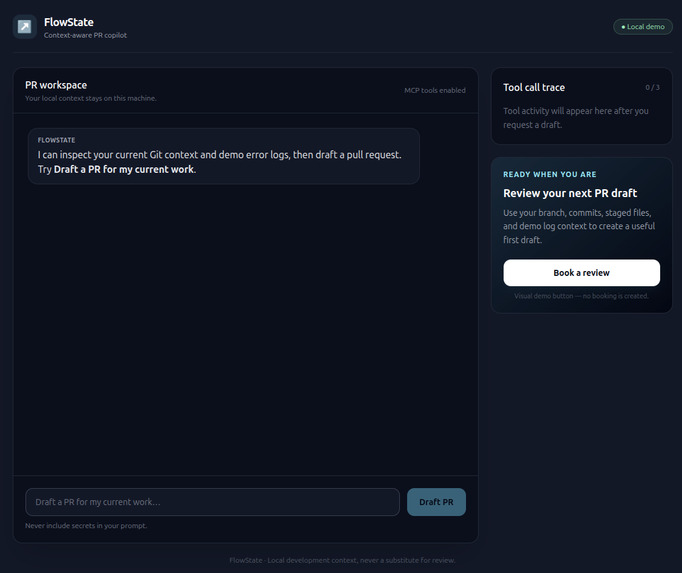Click the Tool call trace heading
Image resolution: width=682 pixels, height=573 pixels.
[x=534, y=87]
